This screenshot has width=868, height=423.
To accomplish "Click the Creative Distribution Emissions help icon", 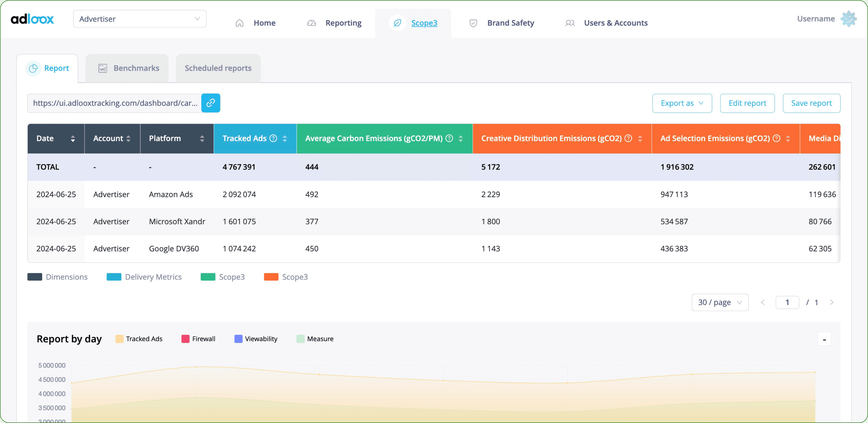I will click(x=628, y=138).
